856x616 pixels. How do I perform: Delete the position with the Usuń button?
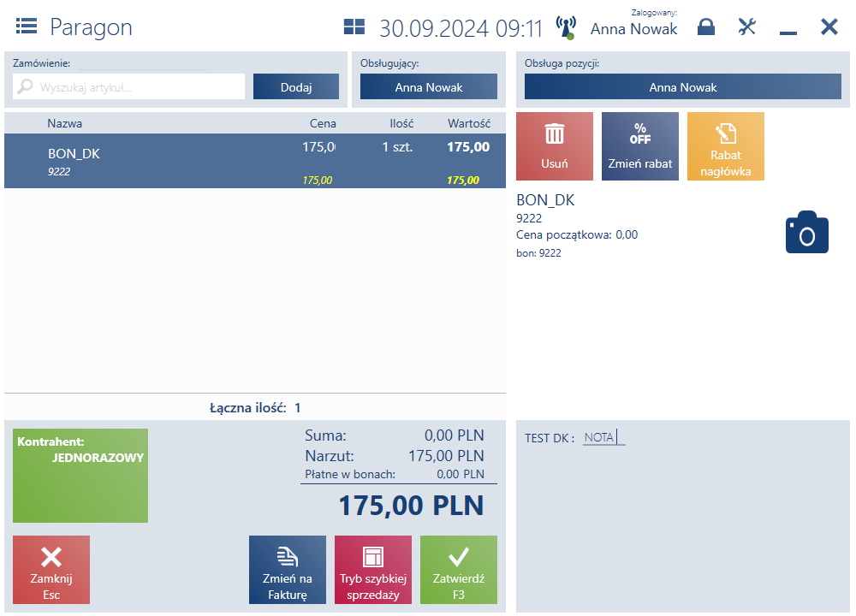554,146
